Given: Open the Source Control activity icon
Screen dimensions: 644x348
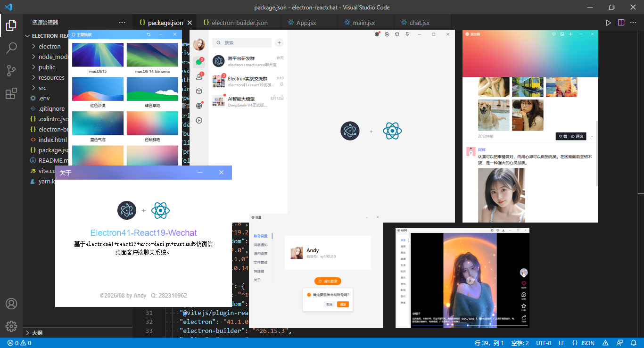Looking at the screenshot, I should [11, 71].
